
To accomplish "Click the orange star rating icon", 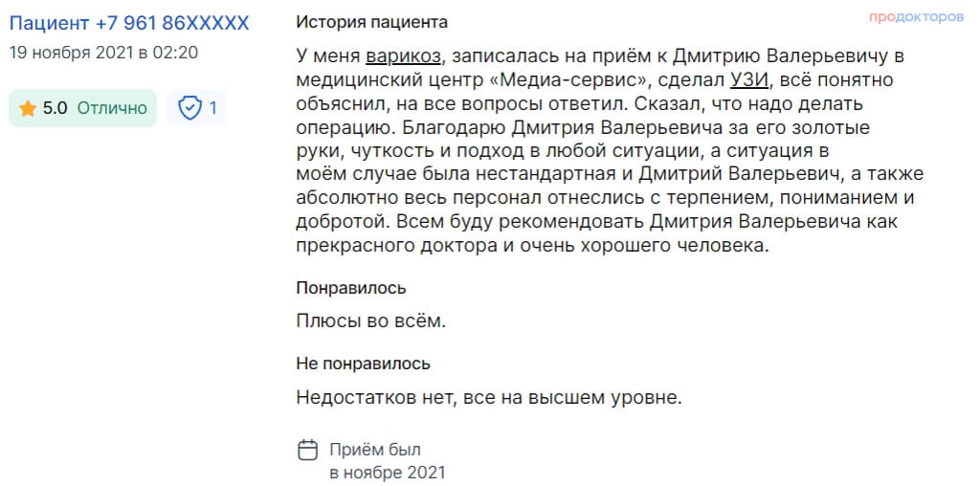I will pos(27,109).
